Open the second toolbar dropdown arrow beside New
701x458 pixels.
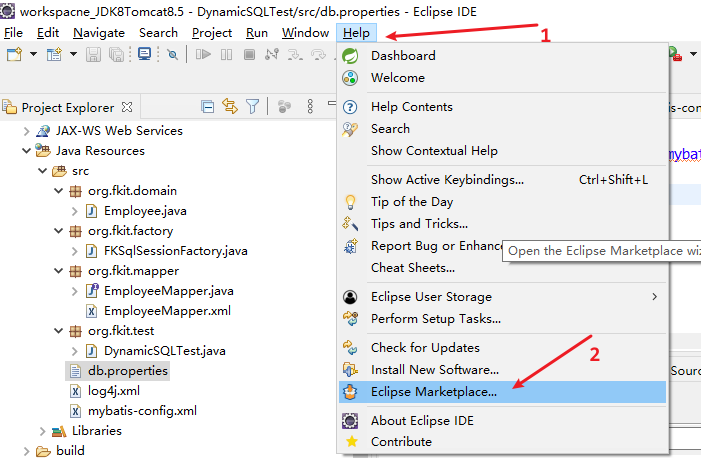pos(74,54)
